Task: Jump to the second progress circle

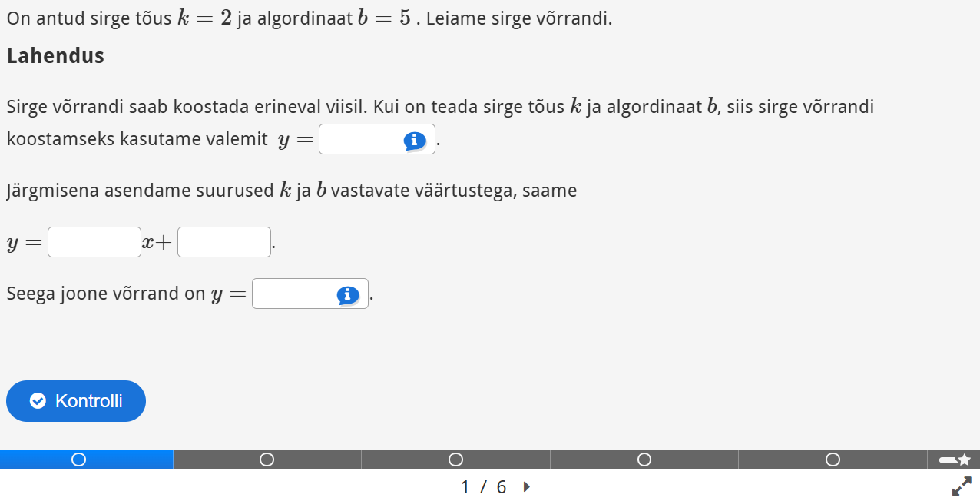Action: click(x=267, y=460)
